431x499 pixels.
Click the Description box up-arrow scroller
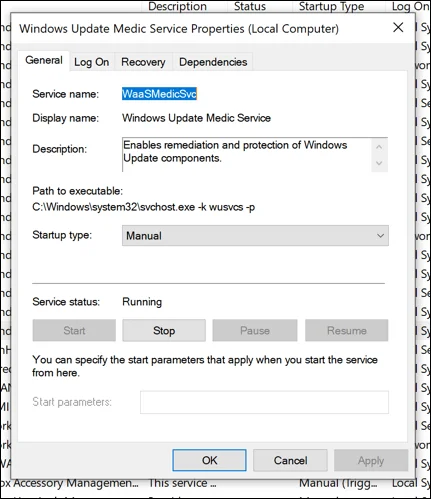tap(379, 147)
